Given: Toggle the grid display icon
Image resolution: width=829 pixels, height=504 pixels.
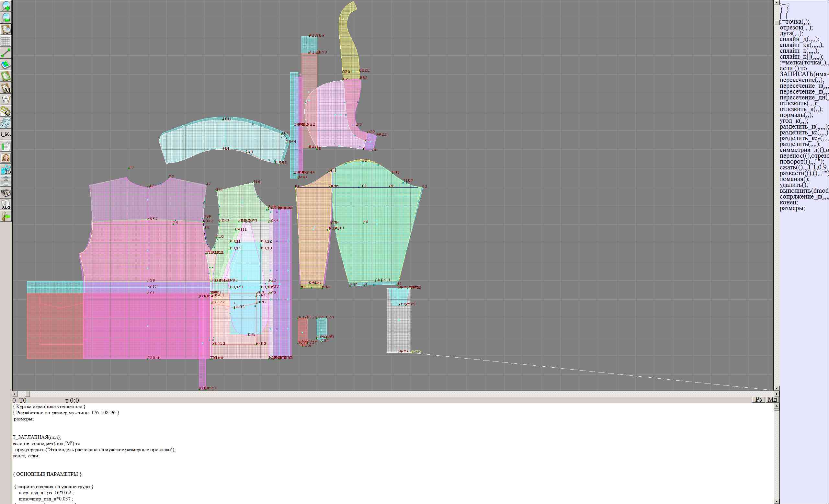Looking at the screenshot, I should [x=6, y=41].
